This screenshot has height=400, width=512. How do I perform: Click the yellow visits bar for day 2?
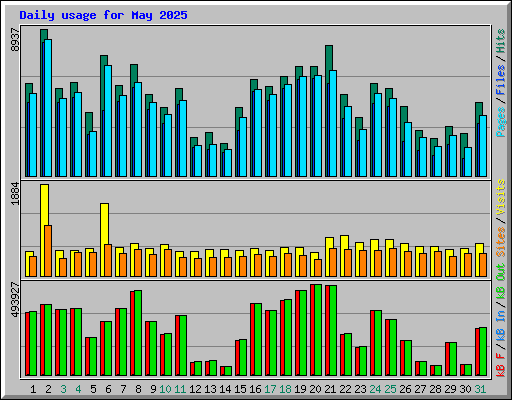pos(44,205)
